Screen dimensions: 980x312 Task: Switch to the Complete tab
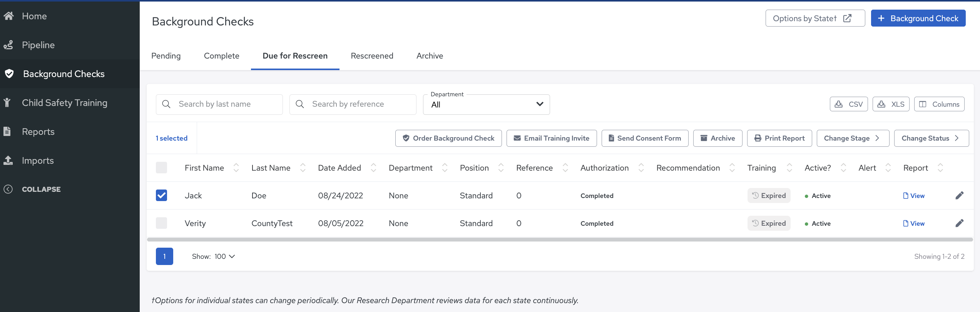tap(222, 56)
